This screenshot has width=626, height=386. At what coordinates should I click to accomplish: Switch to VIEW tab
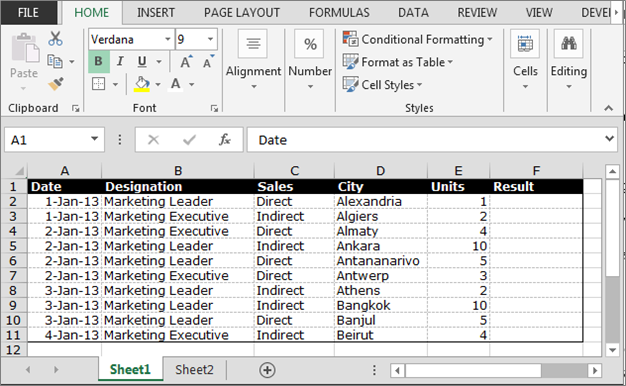tap(539, 13)
